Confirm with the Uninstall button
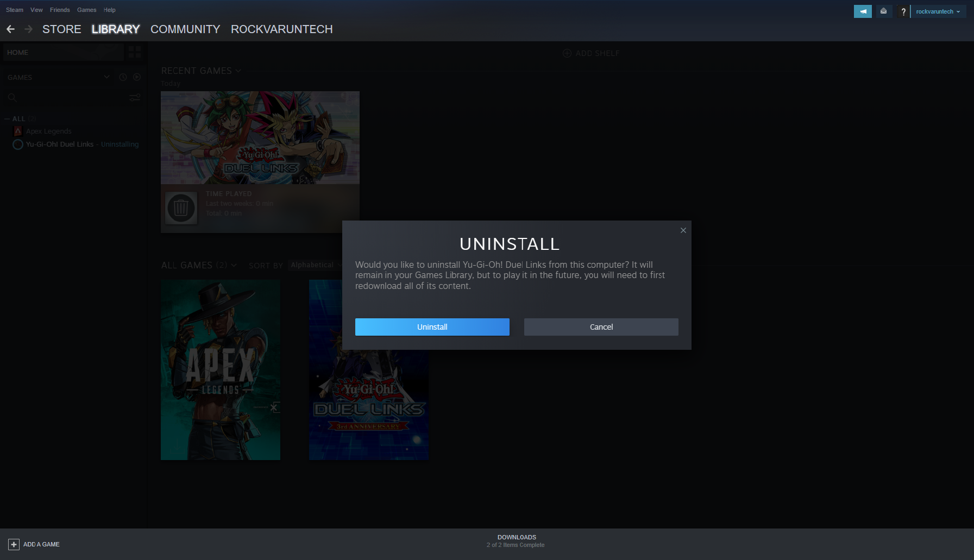974x560 pixels. [x=432, y=326]
